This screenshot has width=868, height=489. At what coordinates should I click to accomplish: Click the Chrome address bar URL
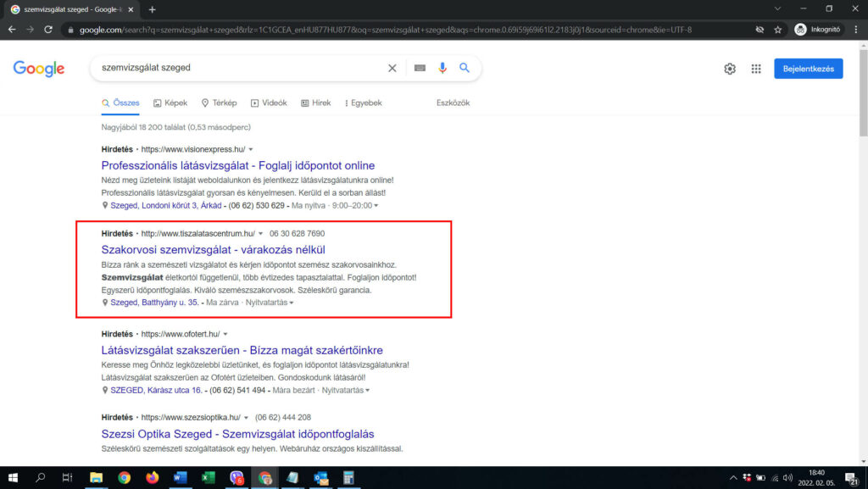coord(386,30)
